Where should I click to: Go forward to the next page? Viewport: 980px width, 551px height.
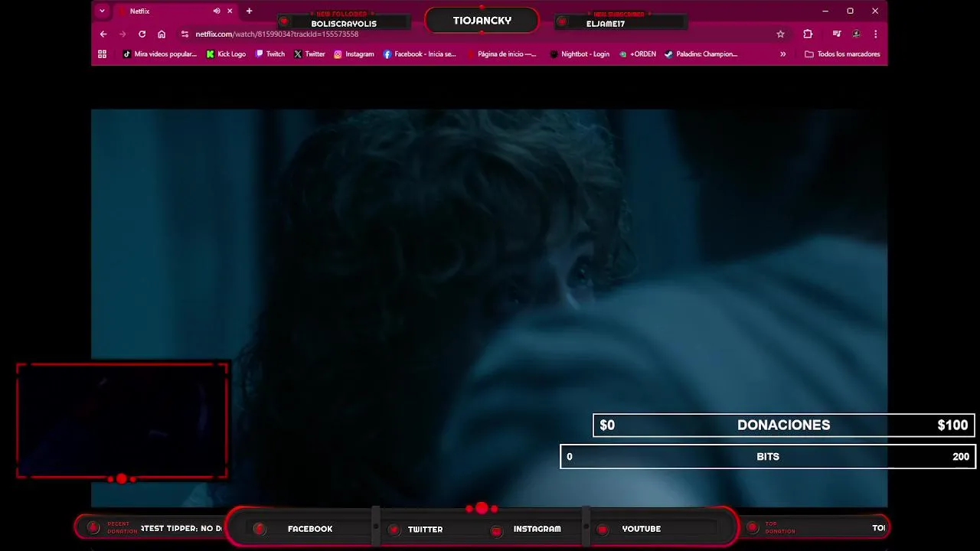pyautogui.click(x=122, y=34)
